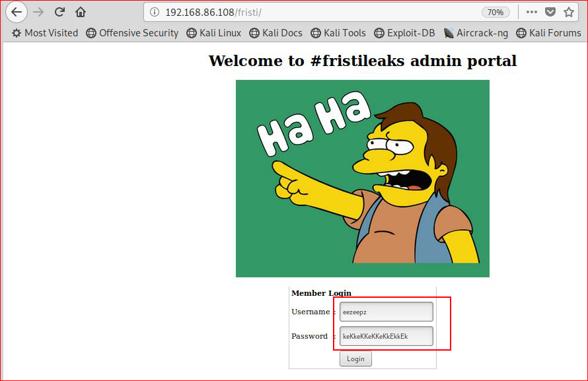Click the forward navigation arrow

click(38, 12)
